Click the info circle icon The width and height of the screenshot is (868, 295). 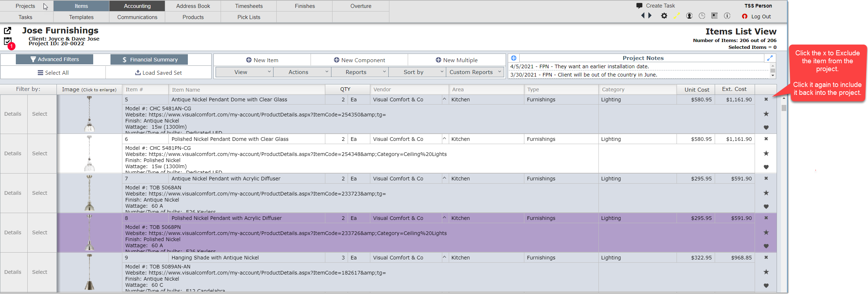727,16
